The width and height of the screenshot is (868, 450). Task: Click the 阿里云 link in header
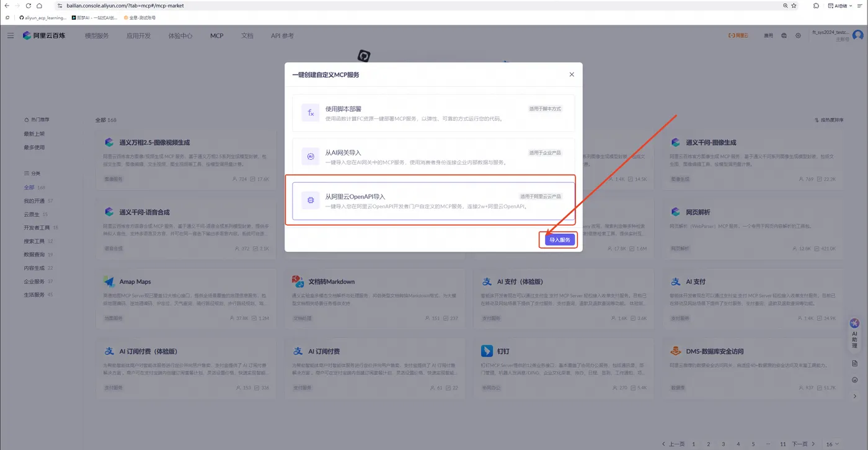[x=738, y=36]
